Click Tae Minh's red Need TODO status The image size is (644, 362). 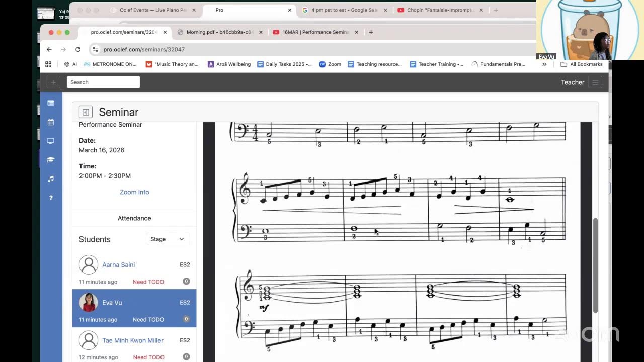pos(148,357)
